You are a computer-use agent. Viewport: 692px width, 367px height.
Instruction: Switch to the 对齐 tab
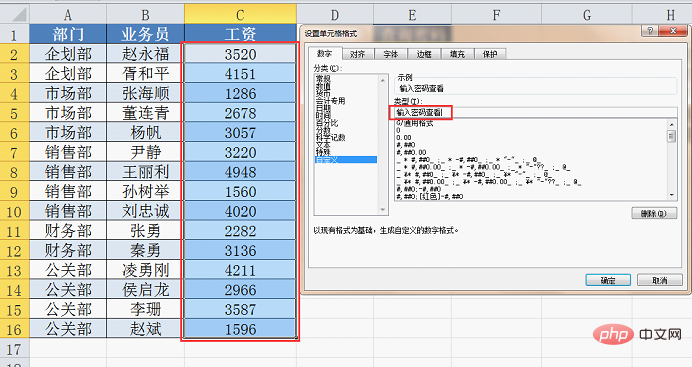click(357, 54)
